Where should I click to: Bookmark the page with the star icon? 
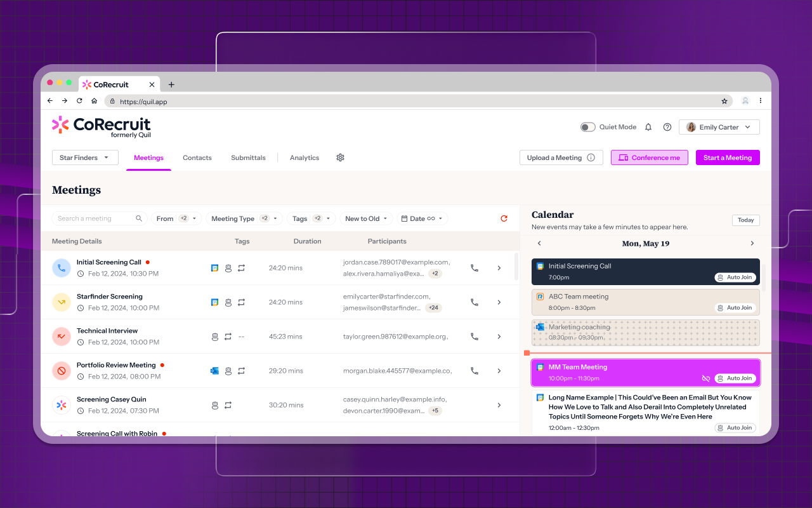point(724,101)
